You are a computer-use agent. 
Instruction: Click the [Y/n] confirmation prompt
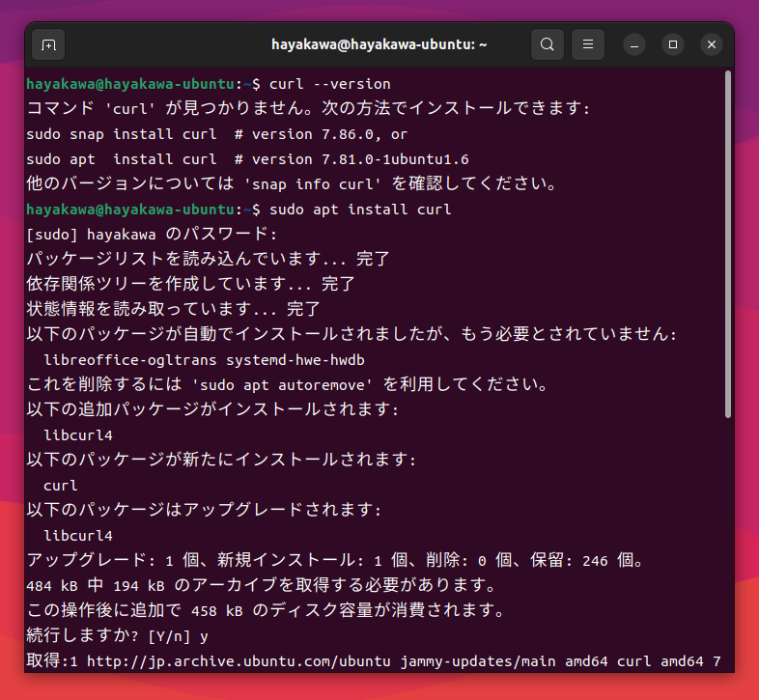click(x=169, y=636)
